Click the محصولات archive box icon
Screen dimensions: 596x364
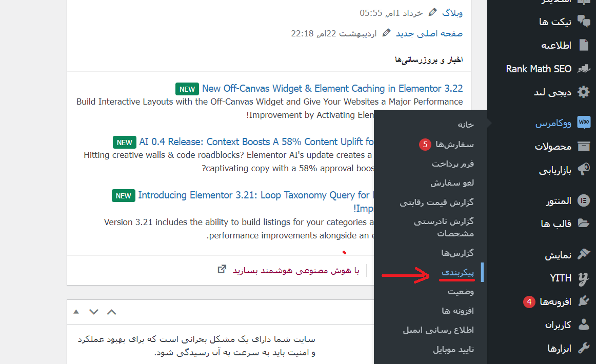pyautogui.click(x=584, y=146)
